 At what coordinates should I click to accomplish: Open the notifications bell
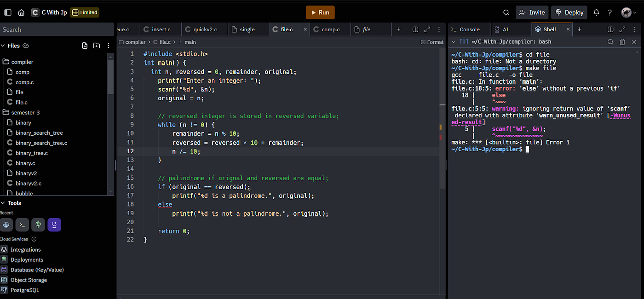[596, 12]
